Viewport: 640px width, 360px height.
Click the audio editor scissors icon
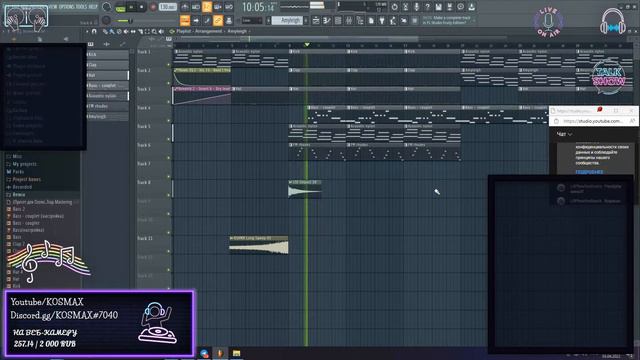[x=405, y=7]
